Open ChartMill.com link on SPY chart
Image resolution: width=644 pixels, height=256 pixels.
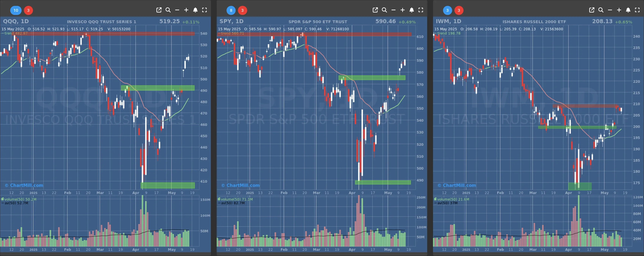[x=241, y=185]
